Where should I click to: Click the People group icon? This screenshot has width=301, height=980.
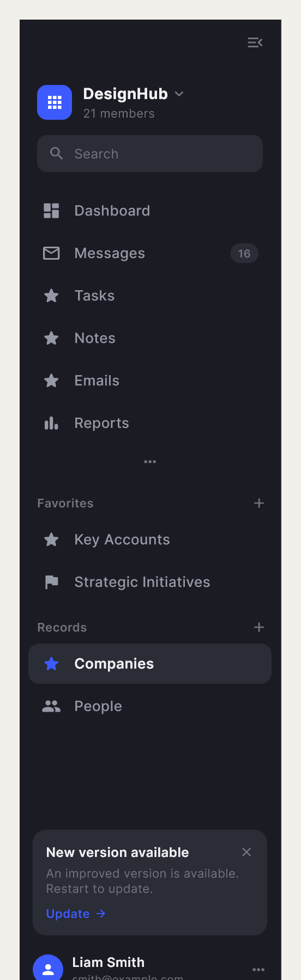tap(51, 706)
